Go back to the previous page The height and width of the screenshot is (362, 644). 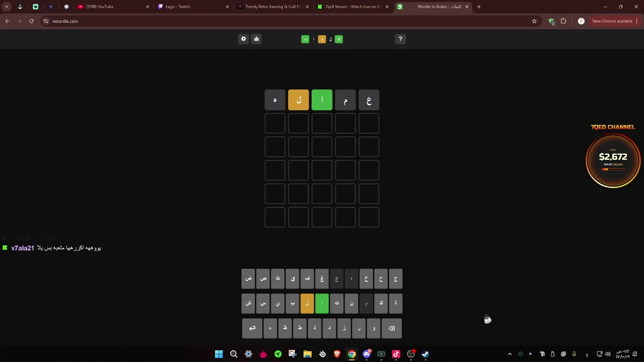point(8,21)
